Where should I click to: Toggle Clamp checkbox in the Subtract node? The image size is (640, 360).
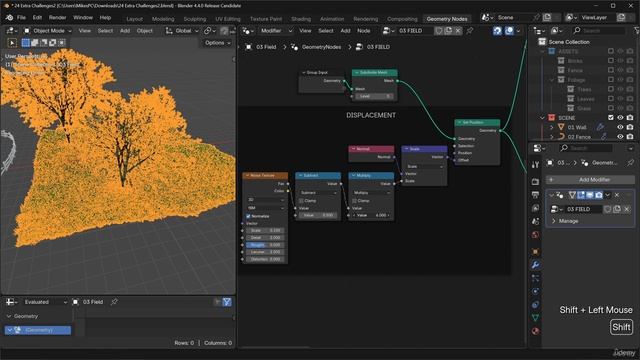[x=301, y=201]
